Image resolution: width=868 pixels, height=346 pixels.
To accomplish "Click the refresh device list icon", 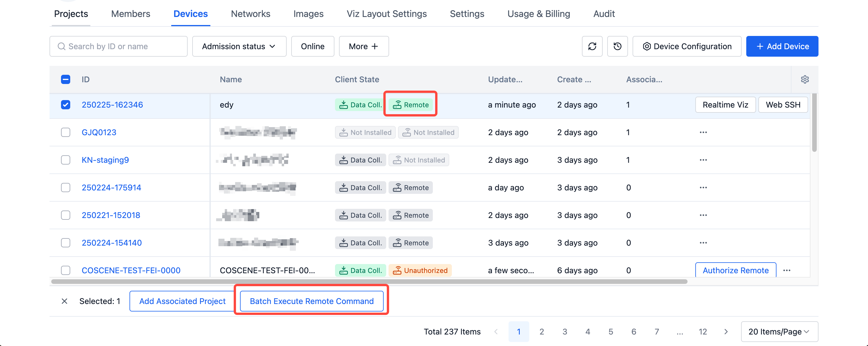I will pos(592,46).
